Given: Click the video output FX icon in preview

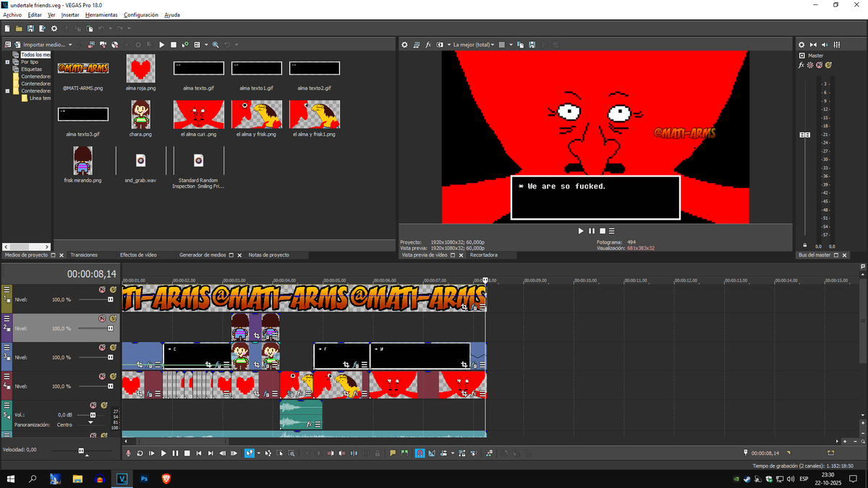Looking at the screenshot, I should click(428, 45).
